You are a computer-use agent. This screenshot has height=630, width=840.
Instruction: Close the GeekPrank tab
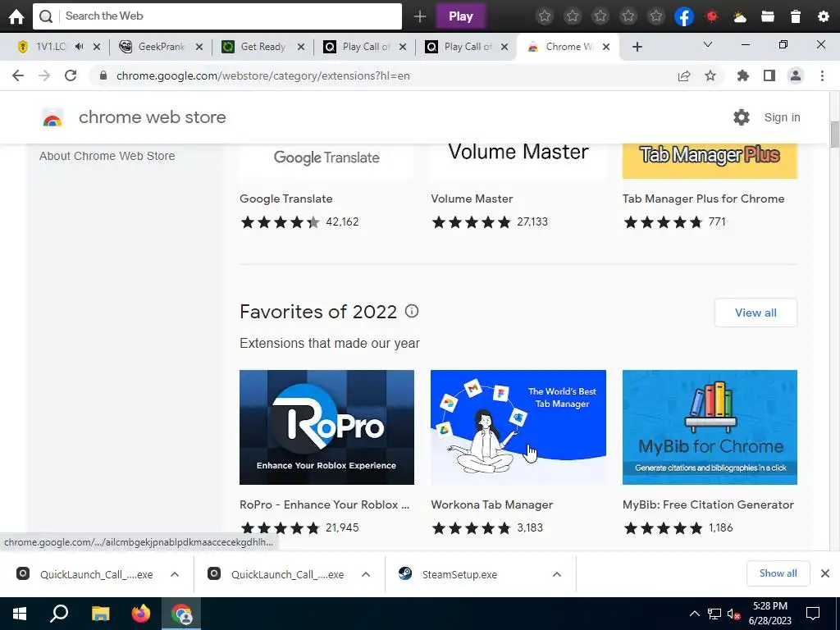199,47
